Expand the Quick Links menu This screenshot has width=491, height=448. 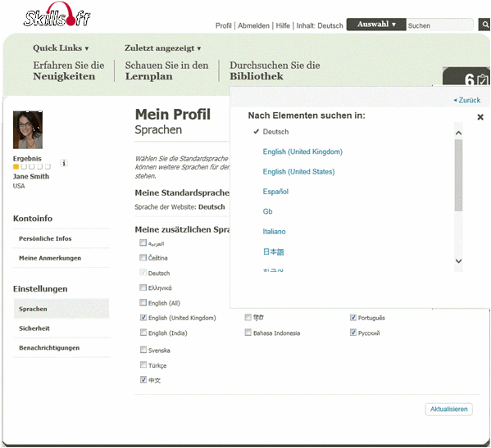(61, 48)
